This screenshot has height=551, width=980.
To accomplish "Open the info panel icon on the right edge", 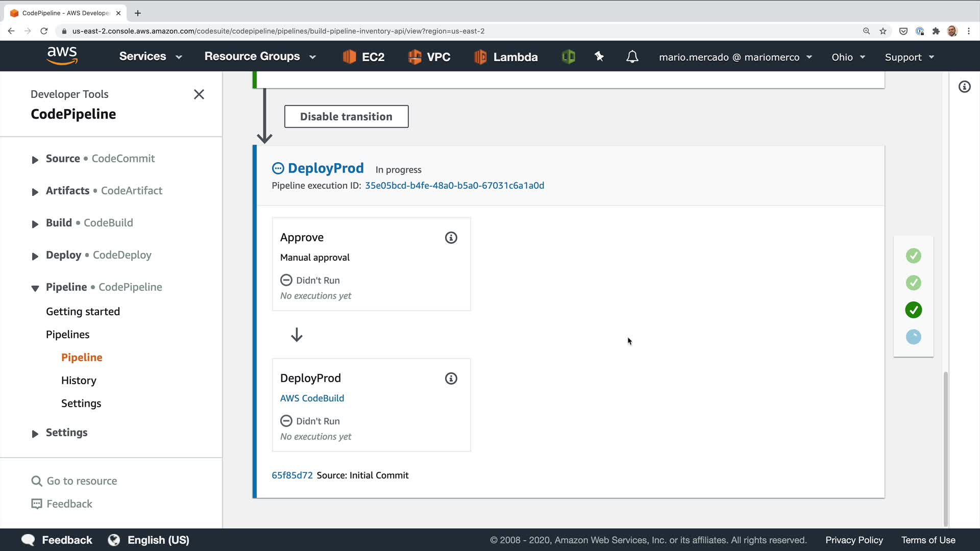I will (964, 87).
